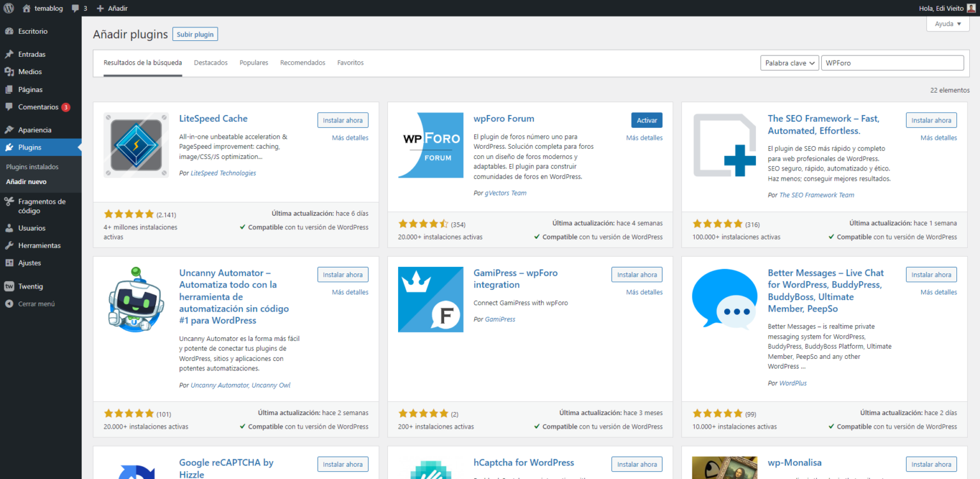The height and width of the screenshot is (479, 980).
Task: Expand the Ayuda panel
Action: point(947,23)
